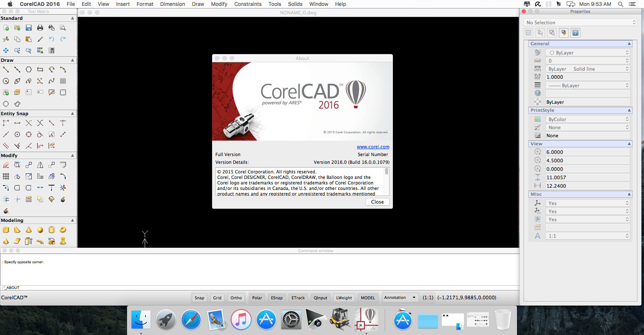644x335 pixels.
Task: Select the Line tool in Draw
Action: (6, 70)
